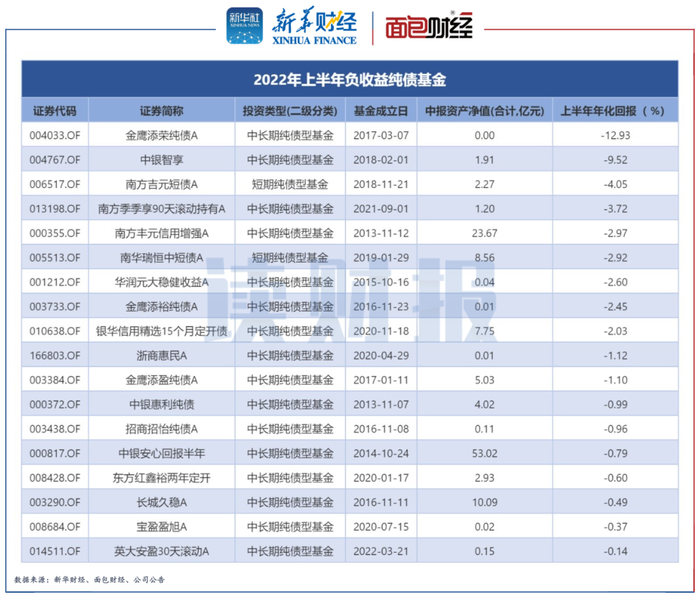The height and width of the screenshot is (598, 700).
Task: Select net asset value 4.02
Action: point(484,405)
